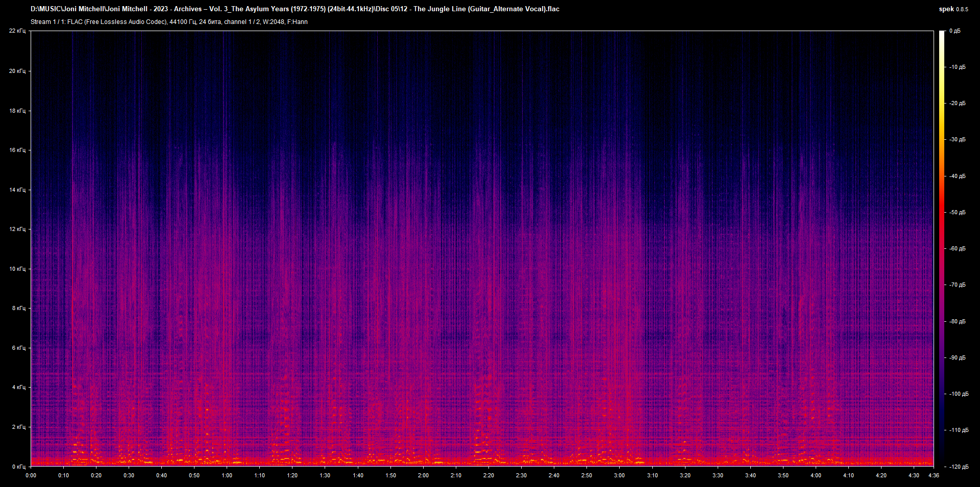This screenshot has width=980, height=487.
Task: Click the 22 кГц frequency axis label
Action: [18, 31]
